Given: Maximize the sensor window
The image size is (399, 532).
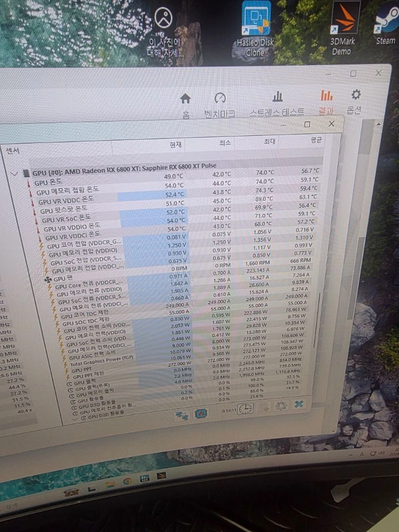Looking at the screenshot, I should click(x=307, y=124).
